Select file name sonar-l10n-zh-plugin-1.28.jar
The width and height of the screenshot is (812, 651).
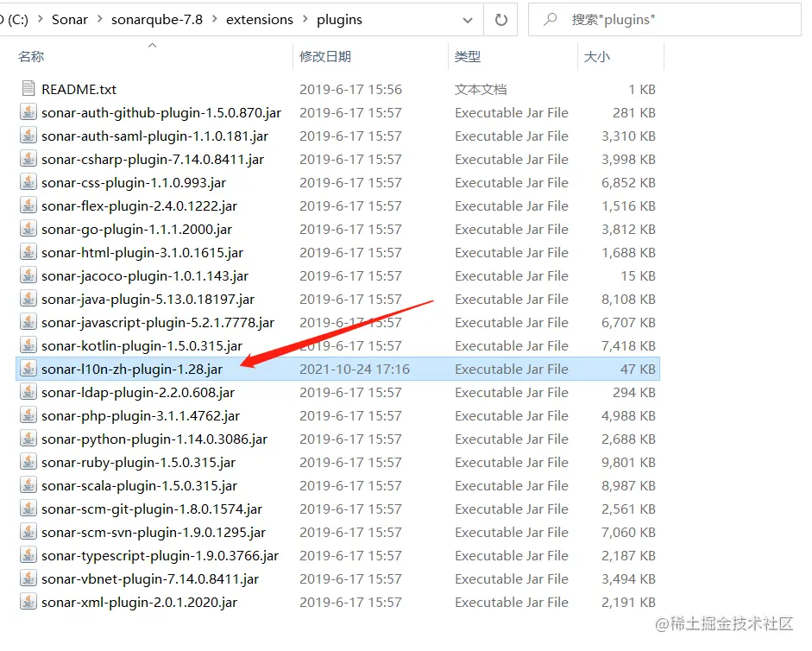(132, 369)
